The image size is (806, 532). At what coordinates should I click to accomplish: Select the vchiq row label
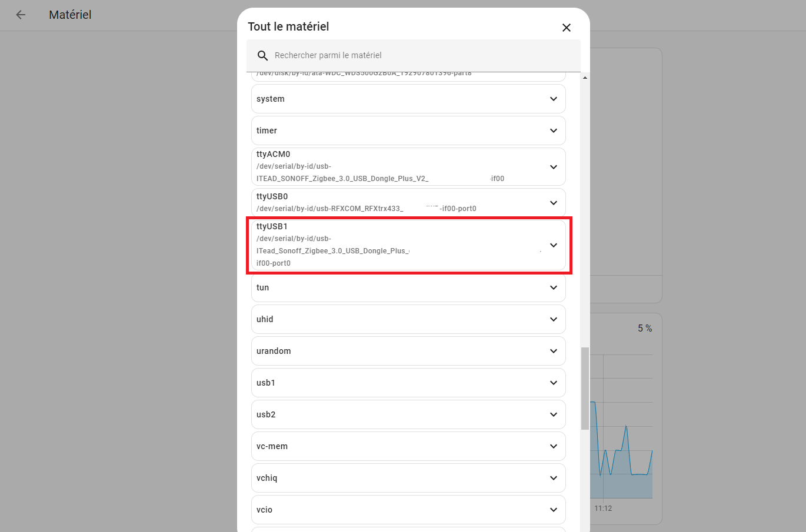coord(267,478)
